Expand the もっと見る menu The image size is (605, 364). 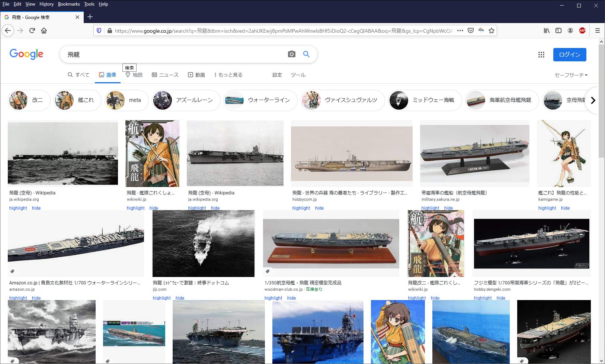tap(228, 75)
